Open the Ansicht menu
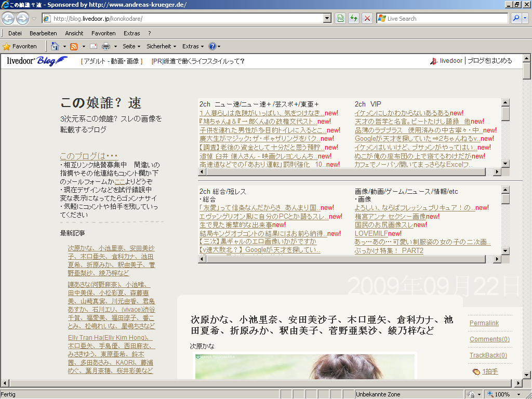 click(x=74, y=33)
